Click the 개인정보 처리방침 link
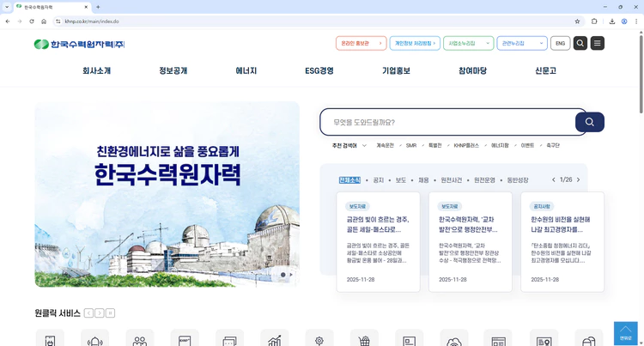644x346 pixels. [x=415, y=43]
